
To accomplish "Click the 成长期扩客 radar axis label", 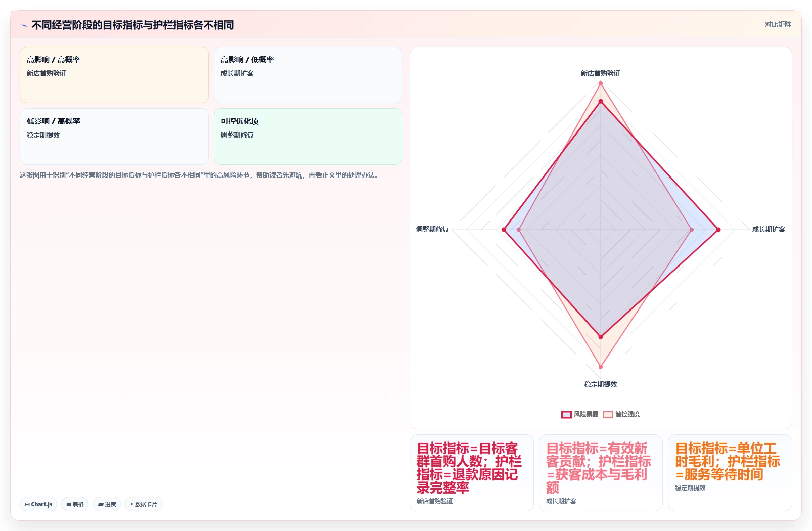I will coord(769,229).
